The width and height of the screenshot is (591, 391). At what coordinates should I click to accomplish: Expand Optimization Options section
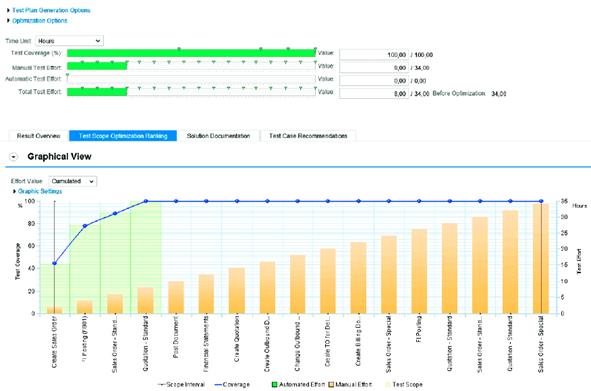(39, 21)
